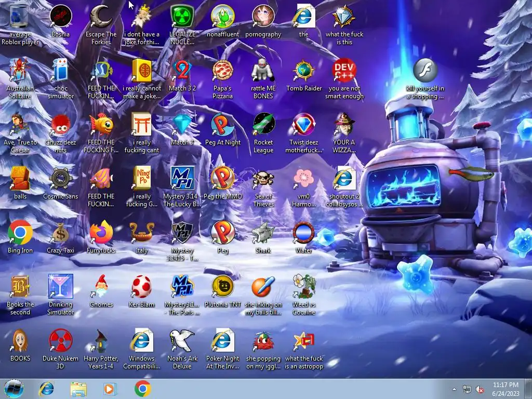The image size is (532, 399).
Task: Open the Plutonia TNT icon
Action: [222, 286]
